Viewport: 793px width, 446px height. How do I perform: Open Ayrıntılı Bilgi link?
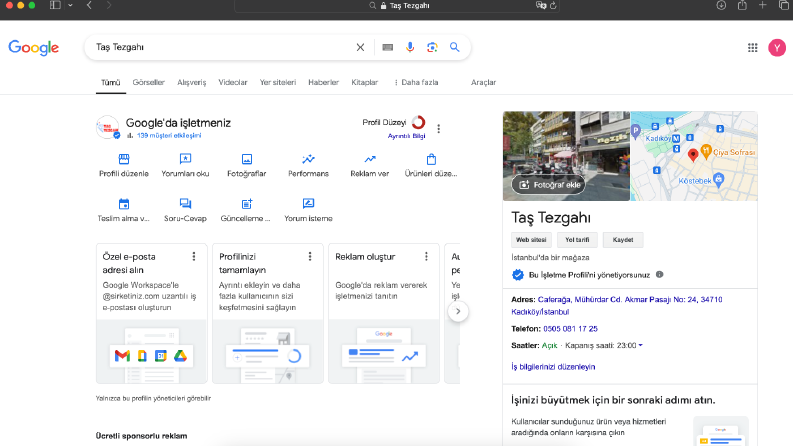click(406, 136)
